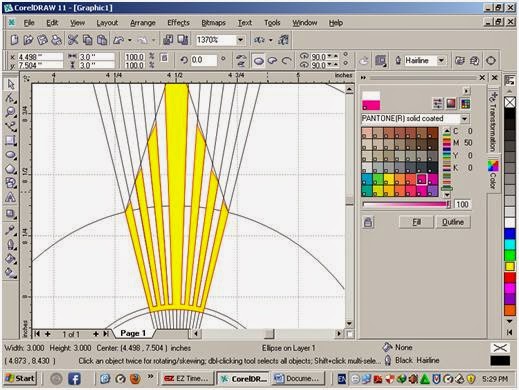Select the Basic Shapes tool
The height and width of the screenshot is (390, 519).
coord(11,183)
